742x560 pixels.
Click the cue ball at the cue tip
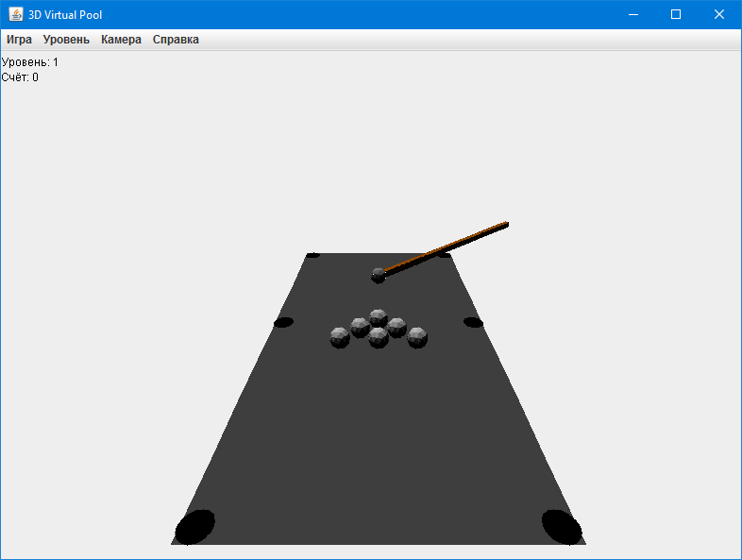[379, 276]
